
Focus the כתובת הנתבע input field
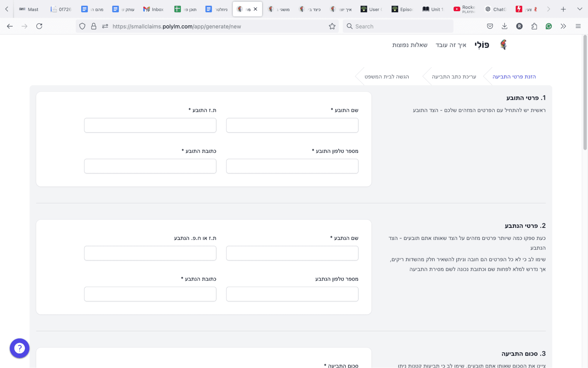[150, 294]
